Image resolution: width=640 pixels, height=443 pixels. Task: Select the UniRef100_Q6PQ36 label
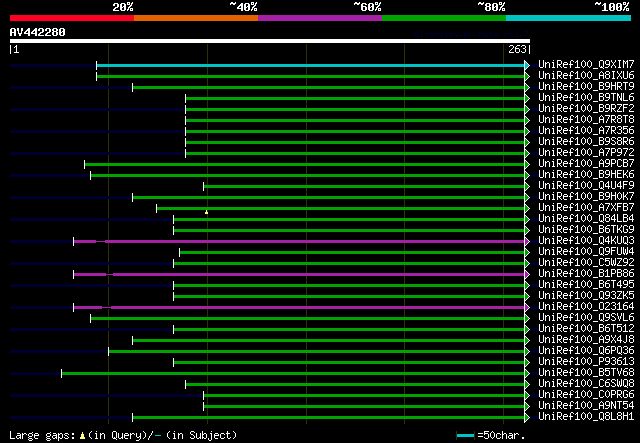coord(586,351)
